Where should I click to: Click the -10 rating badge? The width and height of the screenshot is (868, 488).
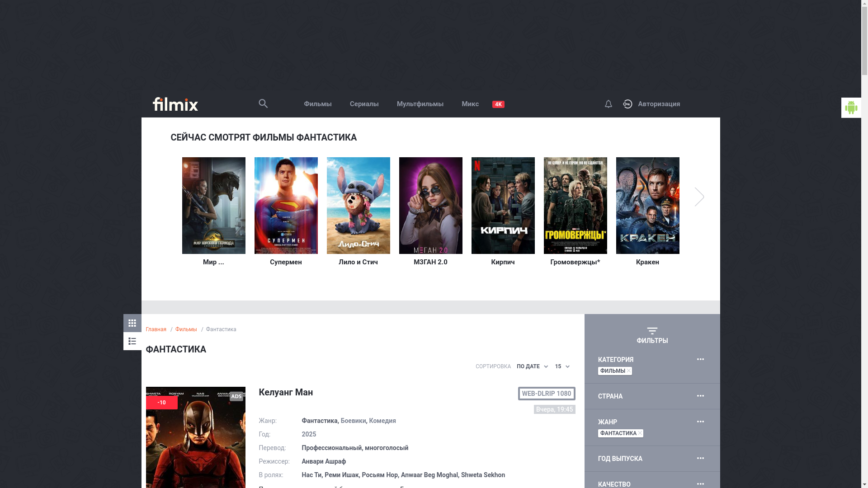[161, 403]
